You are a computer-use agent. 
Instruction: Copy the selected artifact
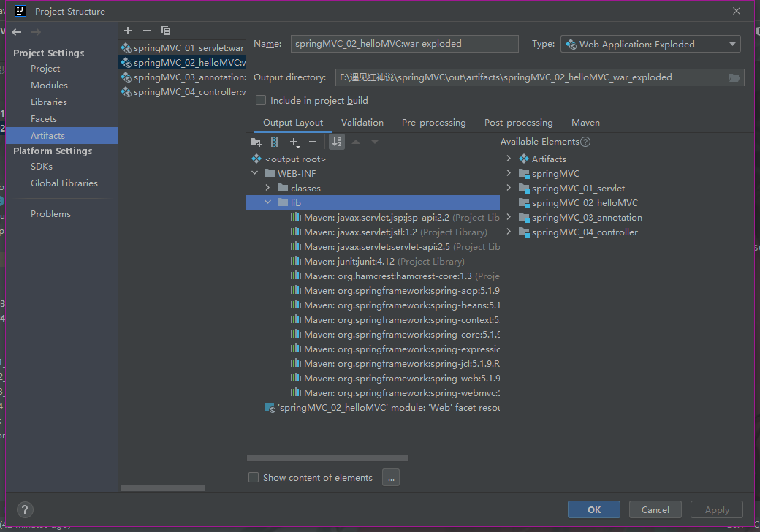[x=166, y=31]
